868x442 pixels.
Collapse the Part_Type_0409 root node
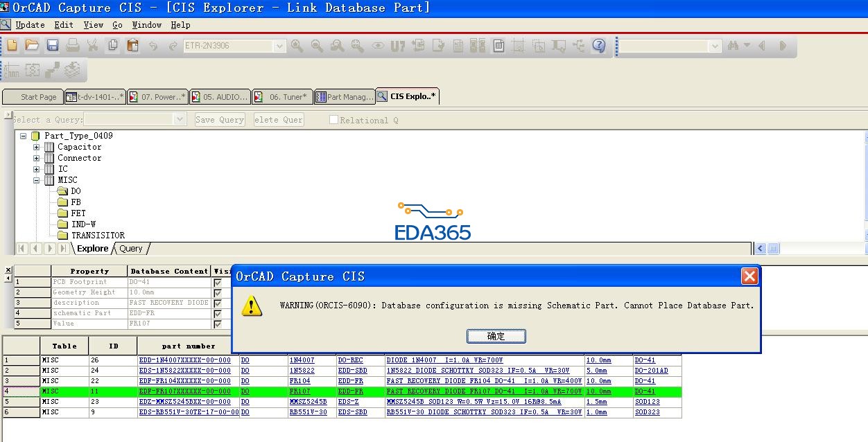[23, 136]
